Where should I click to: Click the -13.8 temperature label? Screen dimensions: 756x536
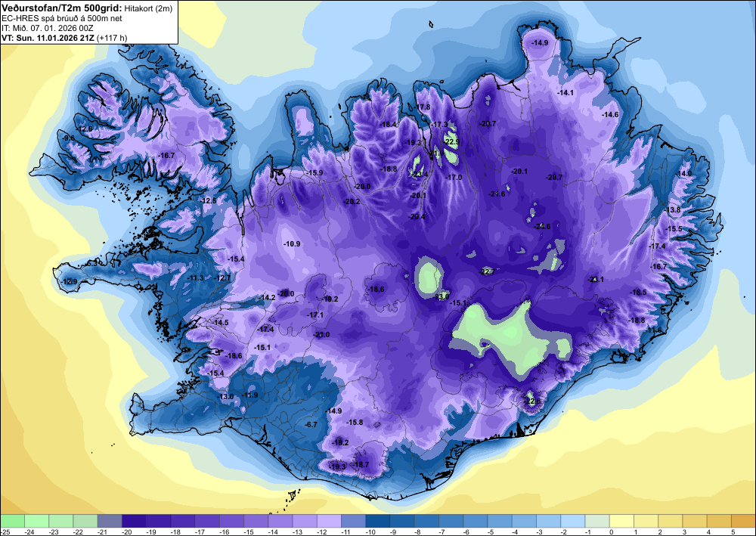[673, 209]
